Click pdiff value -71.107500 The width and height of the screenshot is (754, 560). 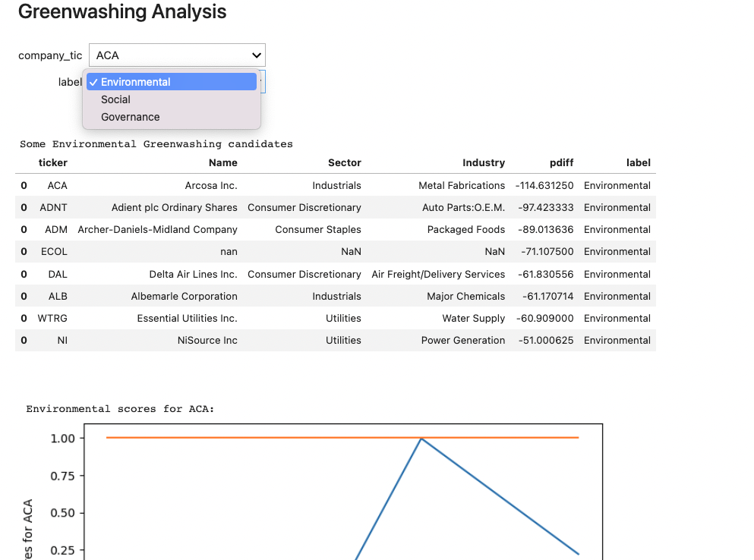click(547, 252)
